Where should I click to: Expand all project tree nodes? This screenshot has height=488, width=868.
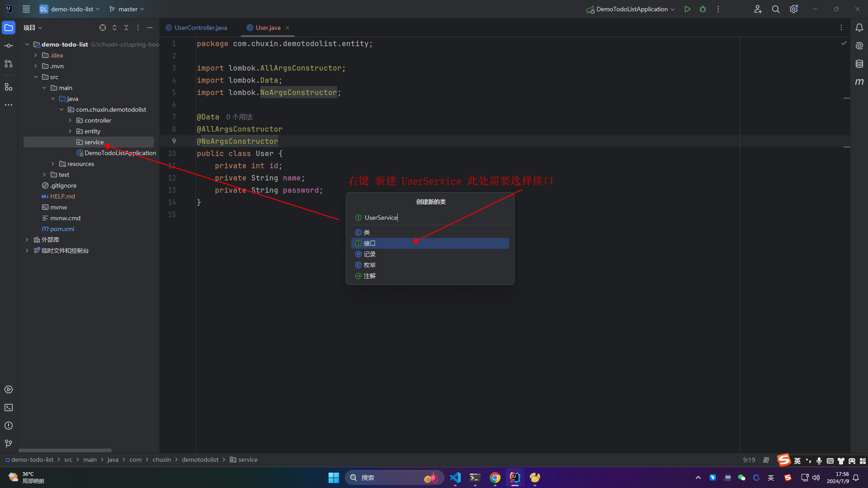(114, 28)
